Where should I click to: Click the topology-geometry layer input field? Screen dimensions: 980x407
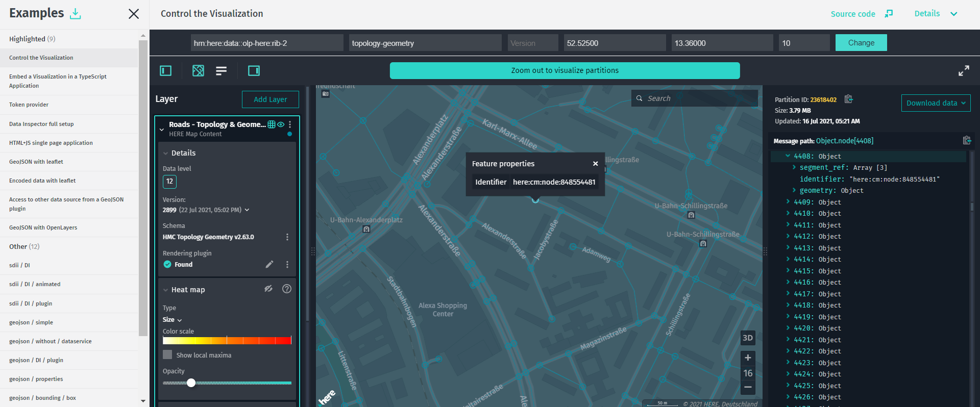pyautogui.click(x=425, y=43)
